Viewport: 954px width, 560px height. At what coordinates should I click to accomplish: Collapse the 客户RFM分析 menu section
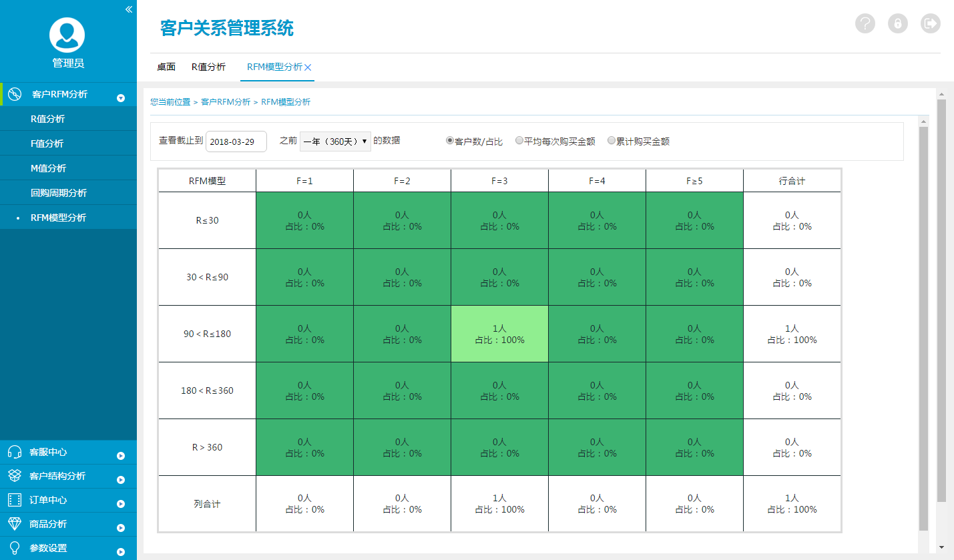(121, 97)
